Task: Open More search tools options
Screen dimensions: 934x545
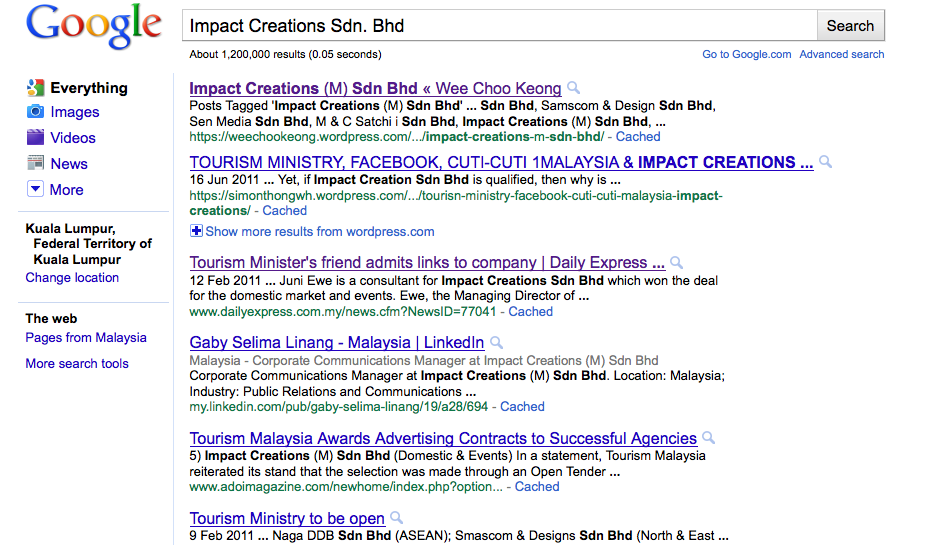Action: pyautogui.click(x=77, y=364)
